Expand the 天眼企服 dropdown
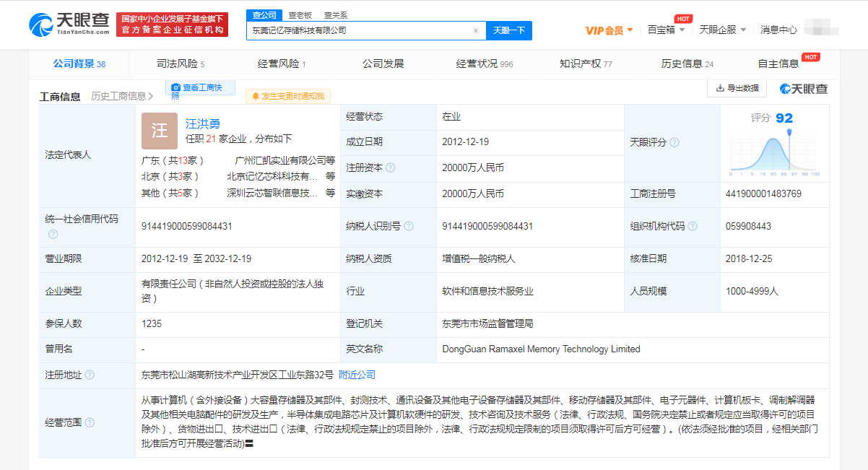This screenshot has width=868, height=470. (723, 30)
